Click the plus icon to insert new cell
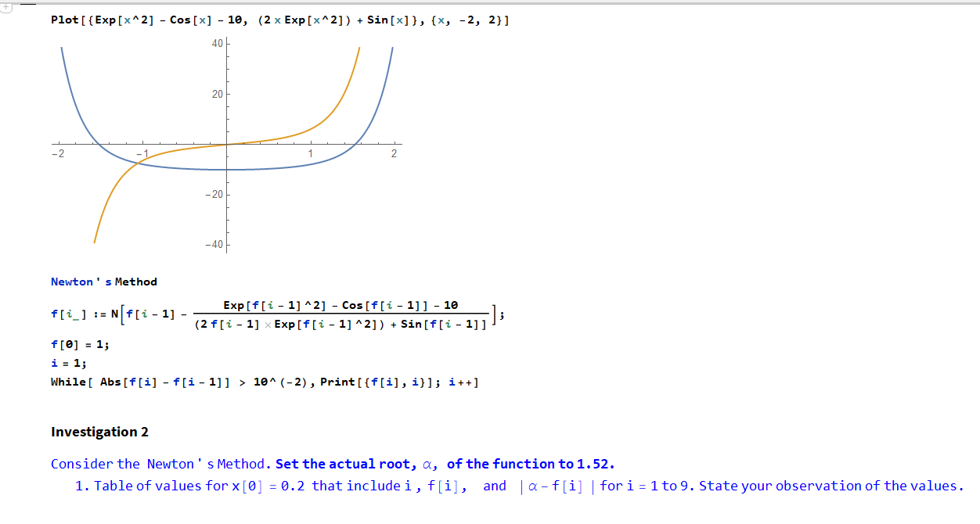 click(7, 7)
